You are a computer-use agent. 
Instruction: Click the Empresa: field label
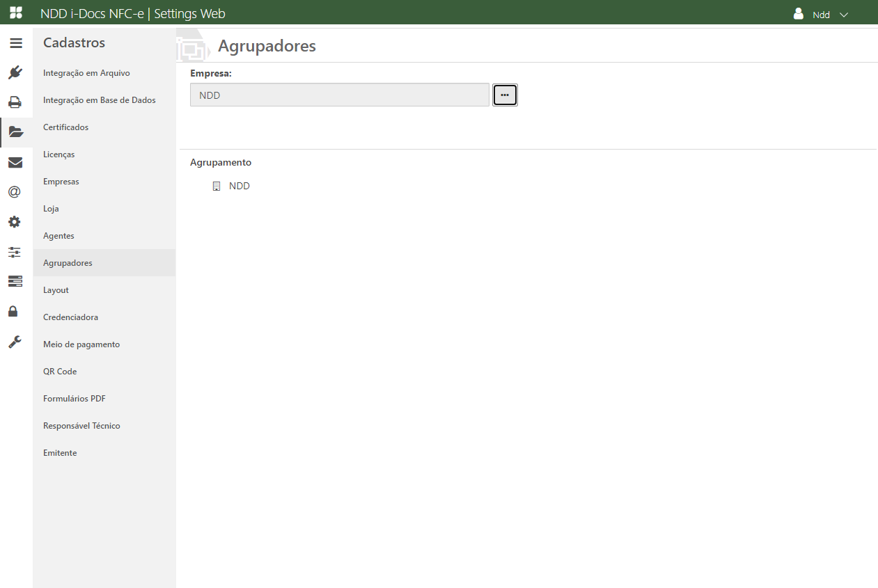(x=211, y=72)
